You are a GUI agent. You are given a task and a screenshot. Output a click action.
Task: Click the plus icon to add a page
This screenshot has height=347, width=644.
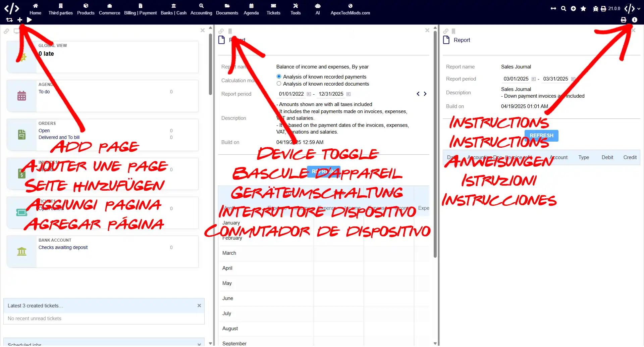tap(20, 20)
